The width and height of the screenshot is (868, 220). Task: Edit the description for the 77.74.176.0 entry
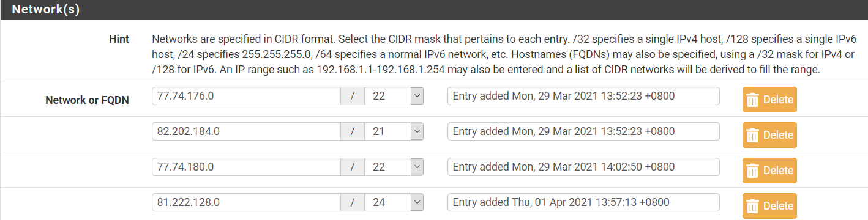pyautogui.click(x=583, y=96)
